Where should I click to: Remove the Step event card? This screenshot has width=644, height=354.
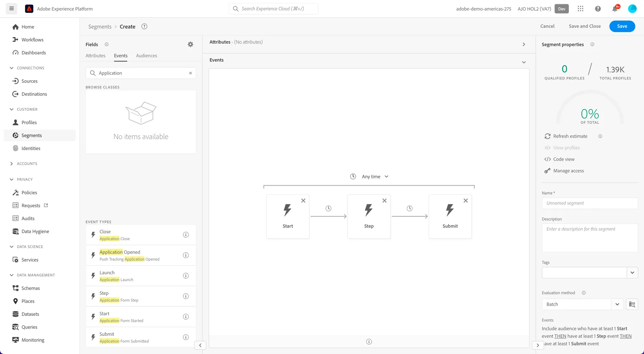pyautogui.click(x=385, y=200)
